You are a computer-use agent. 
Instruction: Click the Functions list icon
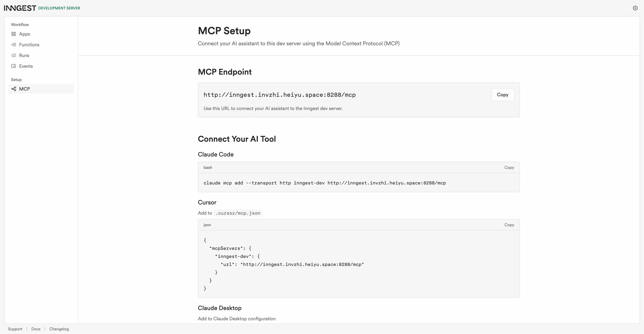coord(14,45)
